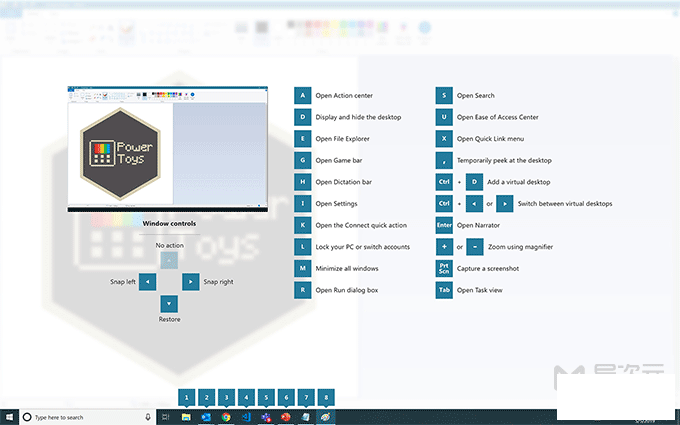Click the Temporarily peek at the desktop label
The width and height of the screenshot is (680, 425).
point(504,160)
